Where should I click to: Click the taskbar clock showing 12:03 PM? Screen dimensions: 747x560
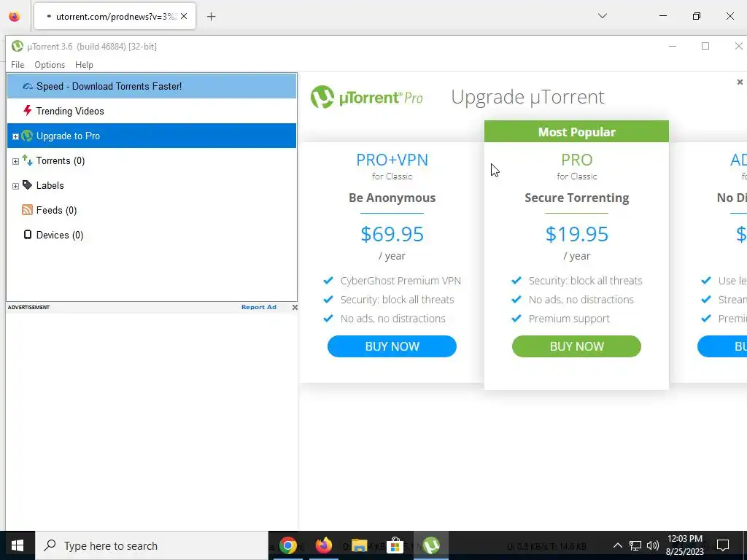(684, 545)
